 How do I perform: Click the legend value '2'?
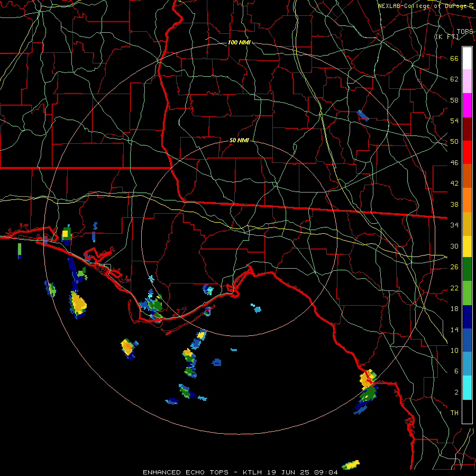click(x=456, y=392)
